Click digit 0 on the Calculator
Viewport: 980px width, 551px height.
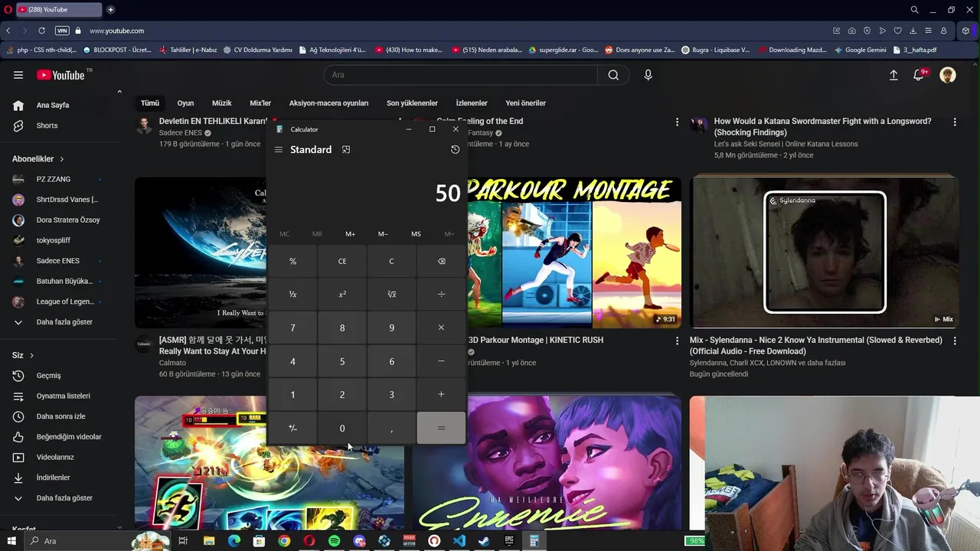click(342, 428)
